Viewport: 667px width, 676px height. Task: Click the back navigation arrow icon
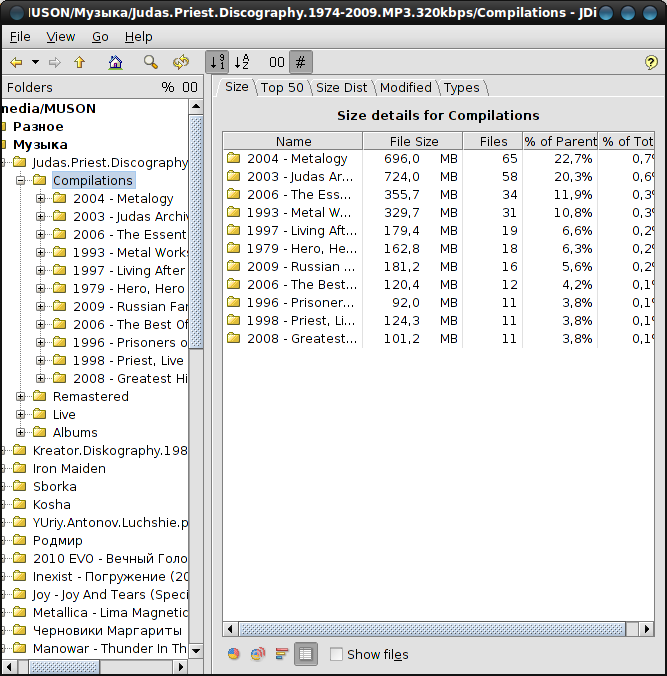click(16, 63)
